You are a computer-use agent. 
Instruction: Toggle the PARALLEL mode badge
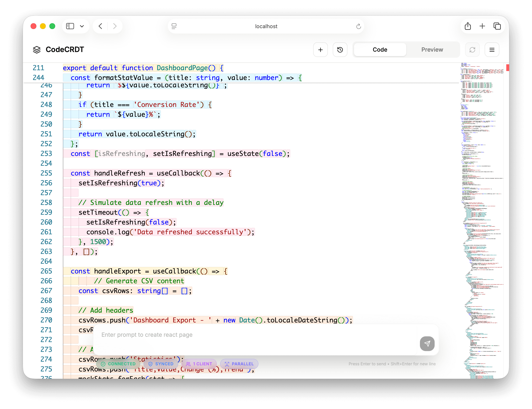(x=239, y=364)
